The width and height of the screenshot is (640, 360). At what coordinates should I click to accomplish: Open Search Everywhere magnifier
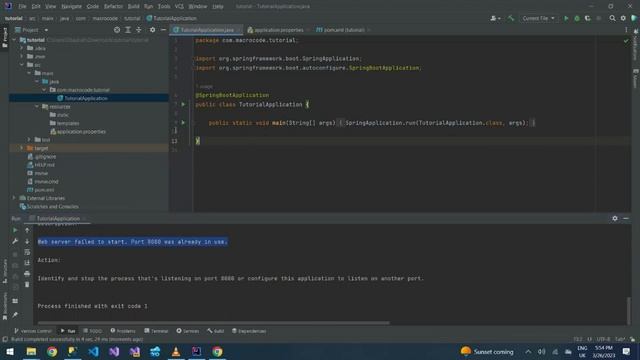pos(612,18)
